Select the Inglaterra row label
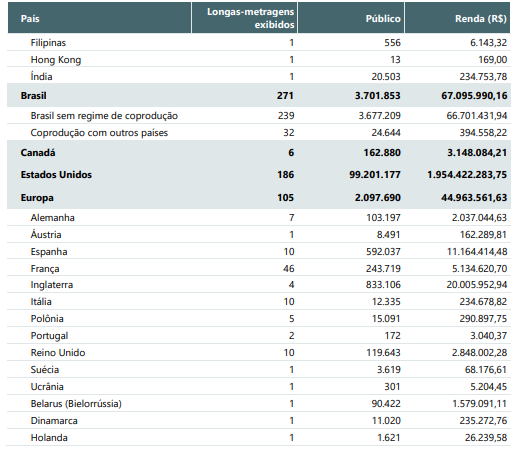The image size is (520, 451). pos(52,285)
